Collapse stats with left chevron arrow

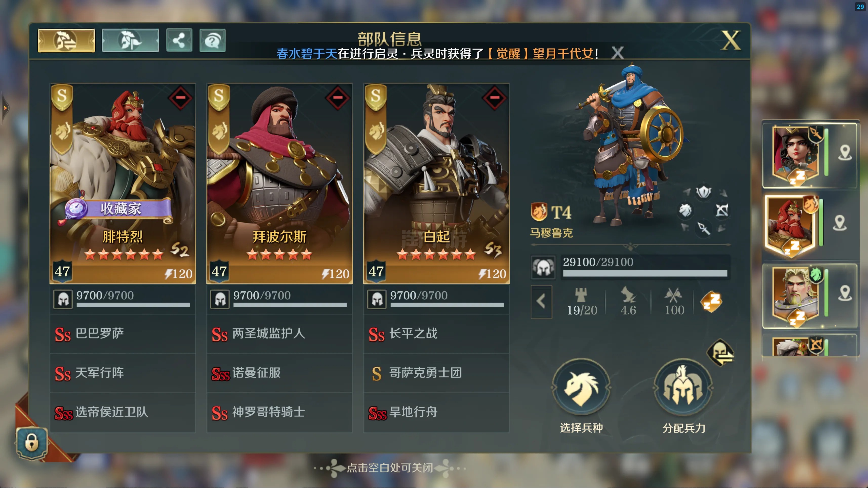pos(541,301)
